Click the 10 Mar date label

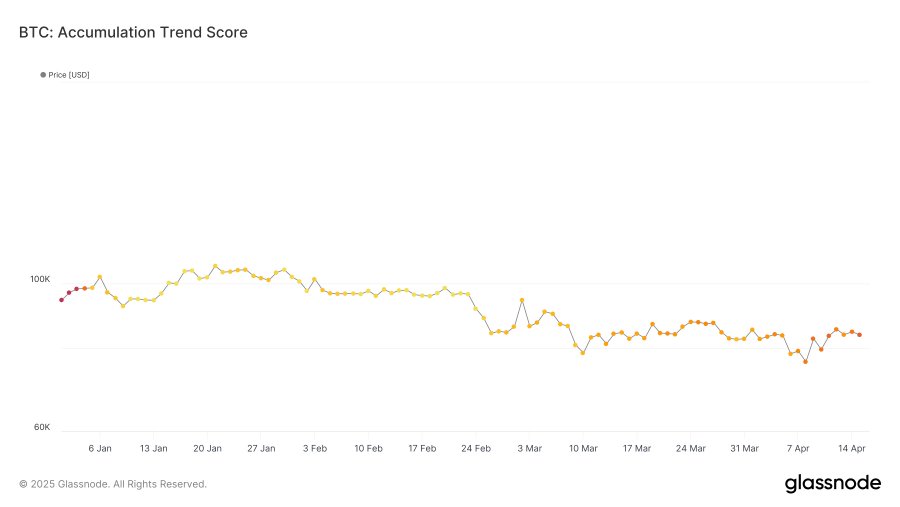coord(583,449)
